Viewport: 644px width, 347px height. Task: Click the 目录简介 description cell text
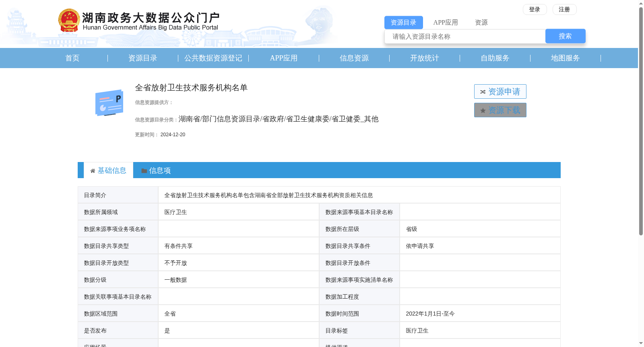click(268, 195)
